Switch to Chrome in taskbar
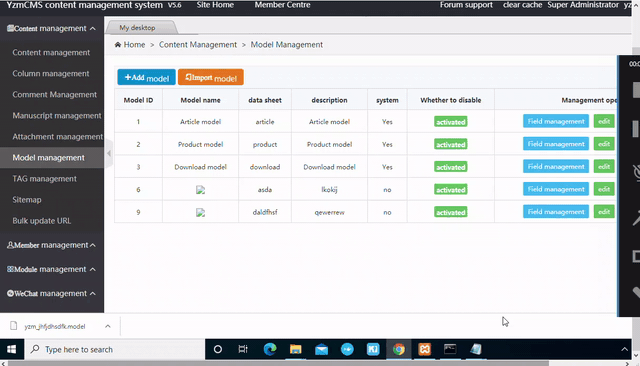This screenshot has width=640, height=366. [399, 349]
